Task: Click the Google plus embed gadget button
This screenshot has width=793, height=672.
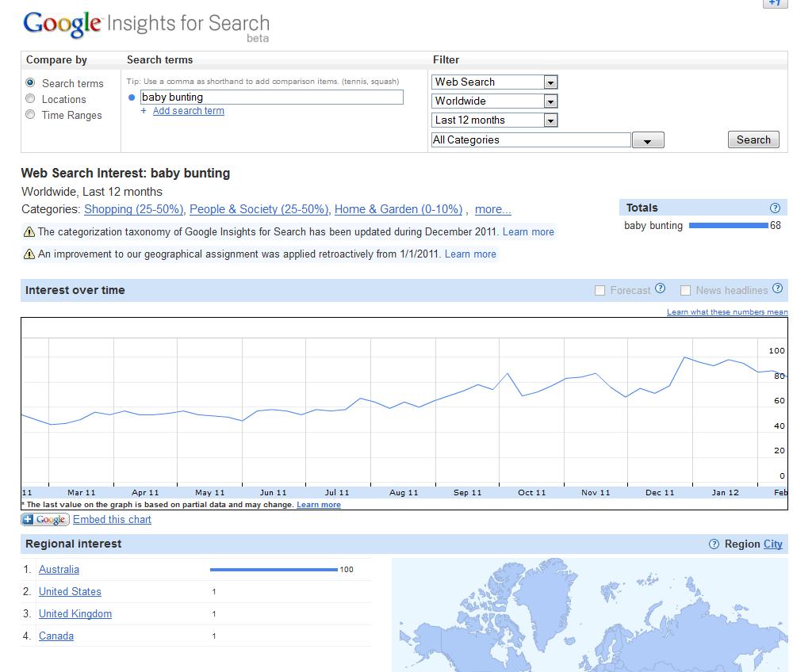Action: (x=45, y=519)
